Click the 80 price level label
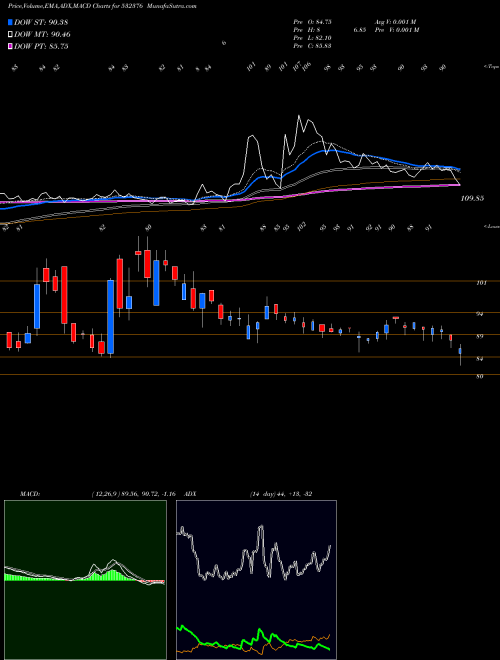The image size is (500, 660). [480, 377]
